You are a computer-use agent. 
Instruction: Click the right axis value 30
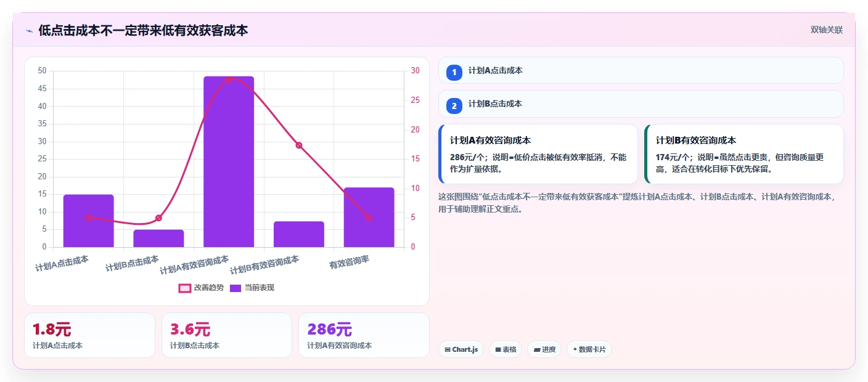click(x=416, y=71)
